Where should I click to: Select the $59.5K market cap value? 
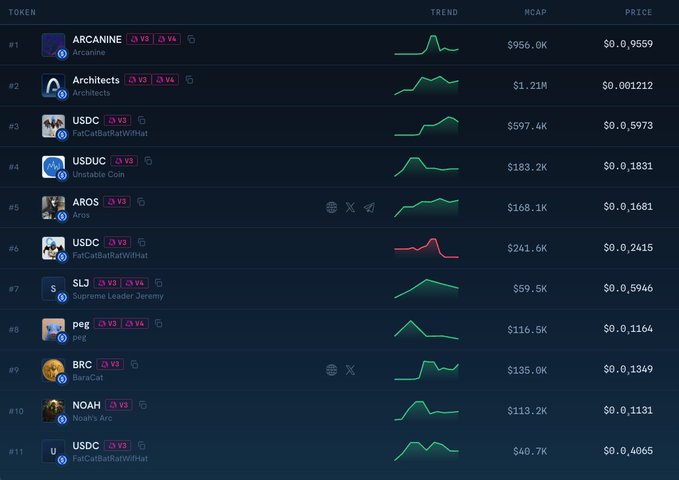click(x=530, y=289)
